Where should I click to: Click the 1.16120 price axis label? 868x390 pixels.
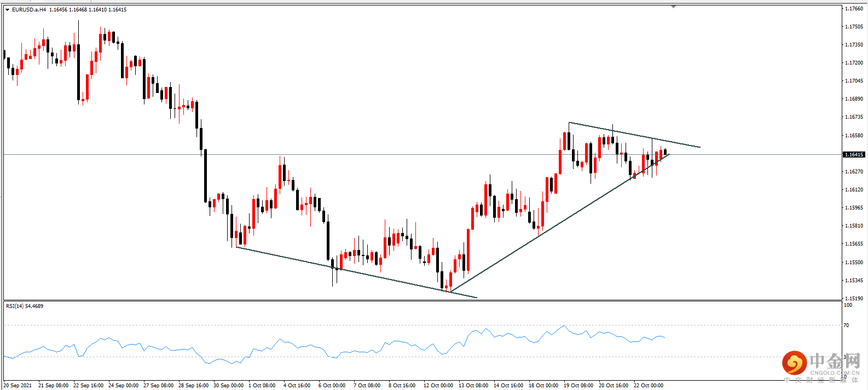(x=854, y=189)
